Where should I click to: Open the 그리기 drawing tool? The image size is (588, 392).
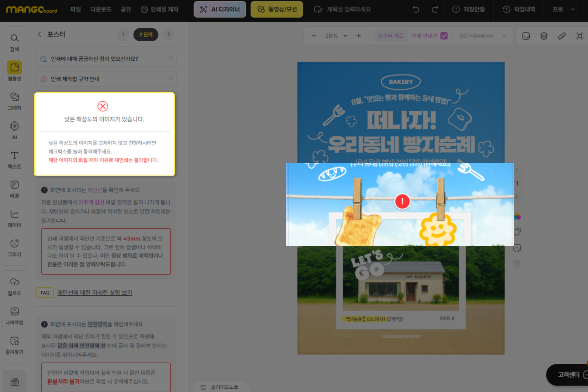pos(14,247)
